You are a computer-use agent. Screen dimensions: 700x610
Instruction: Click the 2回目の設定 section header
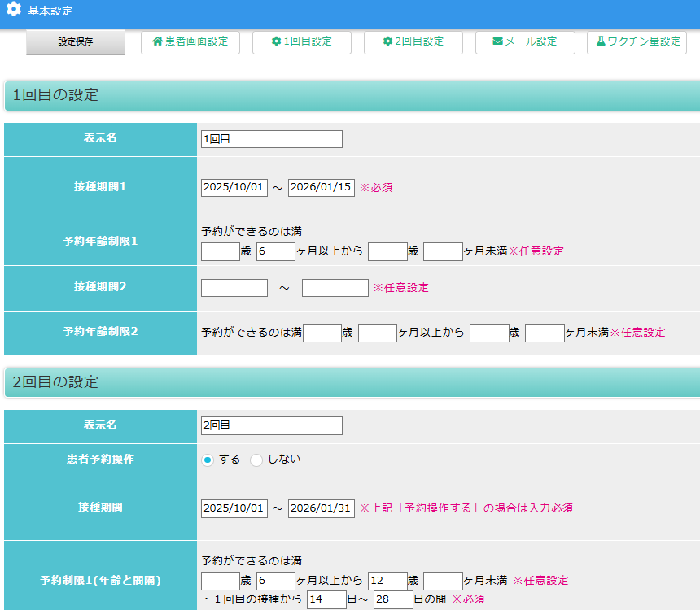click(x=352, y=382)
